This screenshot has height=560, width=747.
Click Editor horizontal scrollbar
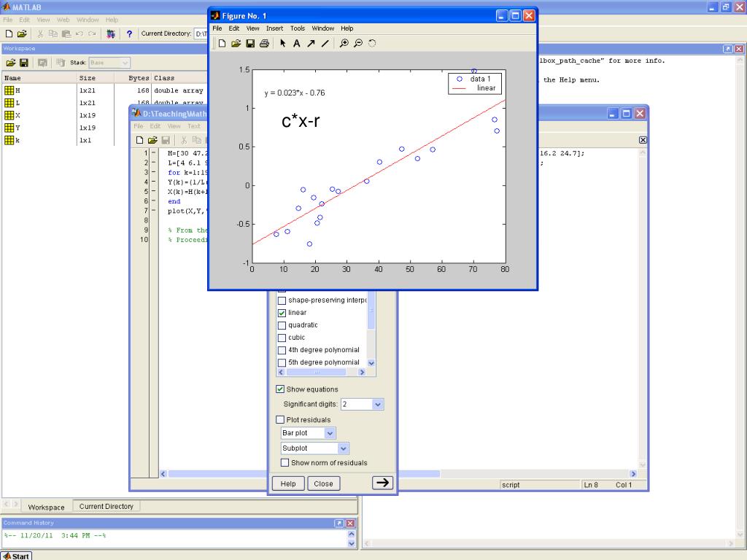(x=304, y=474)
